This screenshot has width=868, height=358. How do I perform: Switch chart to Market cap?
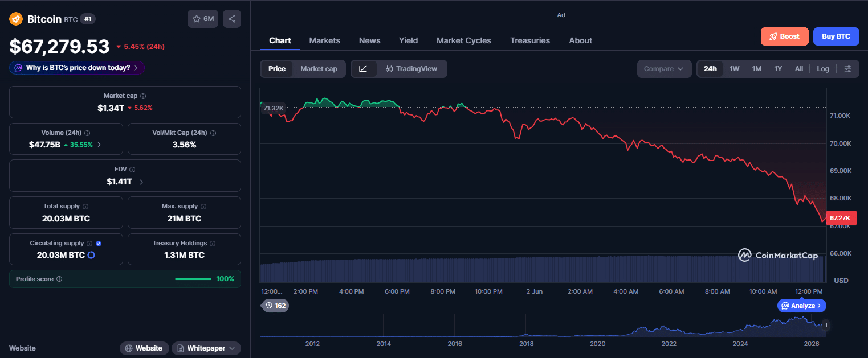click(319, 69)
